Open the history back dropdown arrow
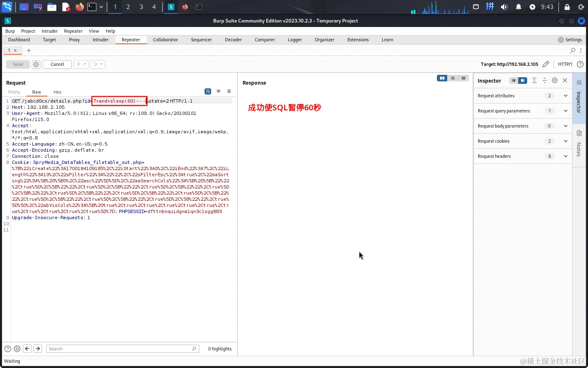Image resolution: width=588 pixels, height=368 pixels. pyautogui.click(x=85, y=64)
